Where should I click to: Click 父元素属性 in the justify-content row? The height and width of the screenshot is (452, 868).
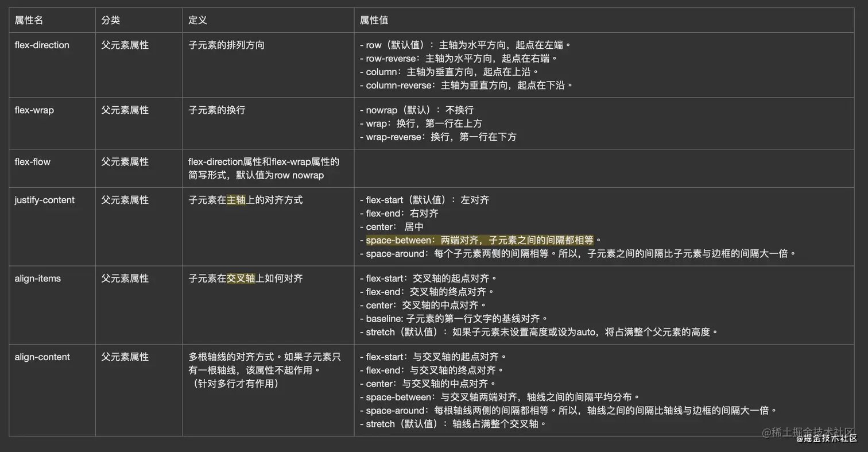click(125, 200)
